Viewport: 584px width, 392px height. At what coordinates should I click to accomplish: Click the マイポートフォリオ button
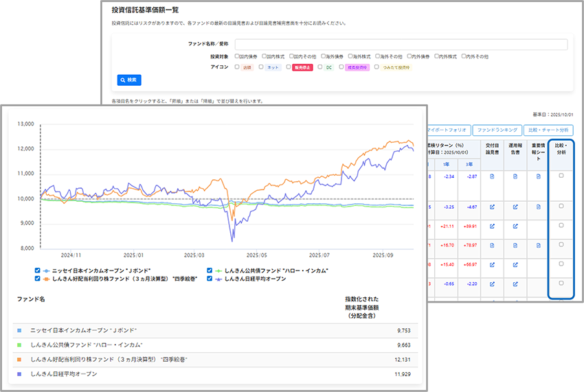pyautogui.click(x=448, y=129)
